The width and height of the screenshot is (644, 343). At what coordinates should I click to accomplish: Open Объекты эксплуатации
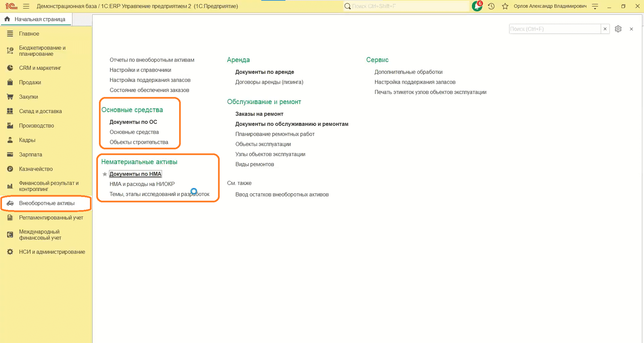(x=263, y=144)
